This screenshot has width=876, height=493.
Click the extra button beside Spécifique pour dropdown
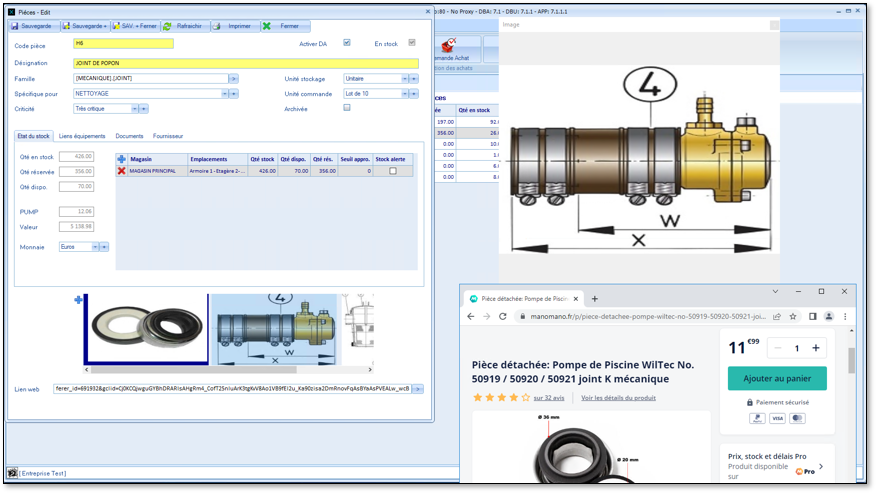234,94
